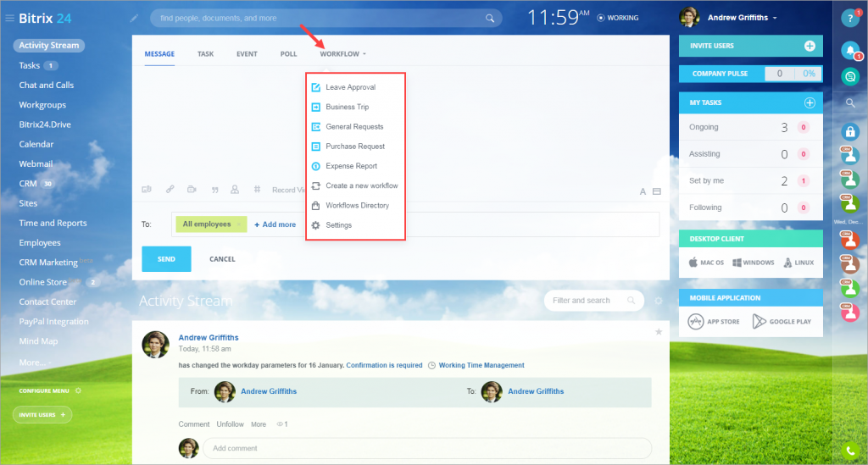Open the Confirmation is required link
The height and width of the screenshot is (465, 868).
(x=384, y=365)
